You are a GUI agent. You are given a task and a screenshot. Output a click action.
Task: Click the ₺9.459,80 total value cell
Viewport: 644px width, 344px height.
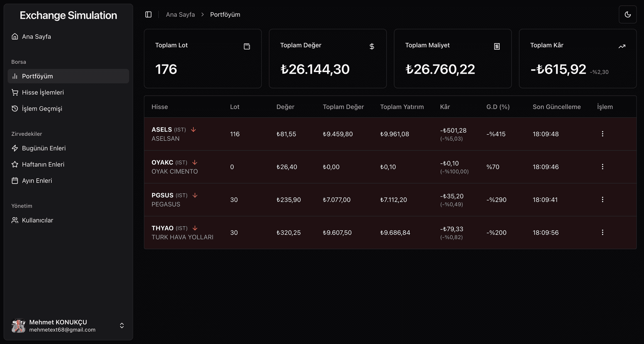(x=338, y=134)
